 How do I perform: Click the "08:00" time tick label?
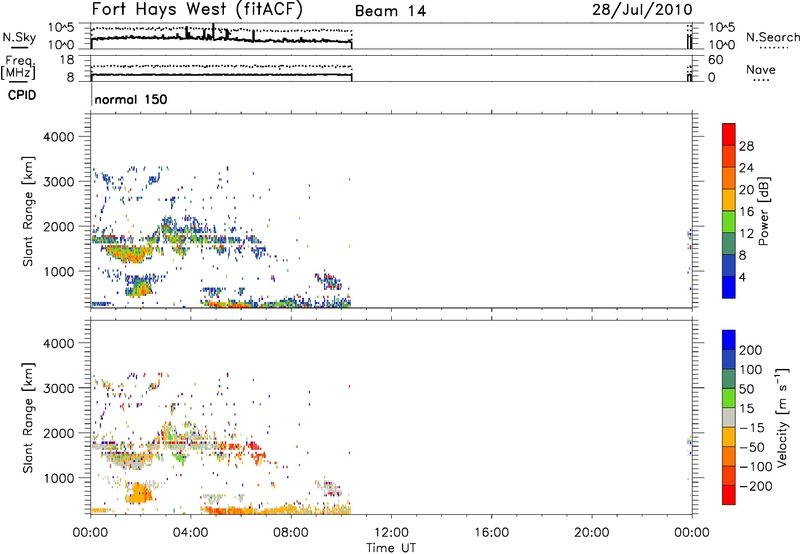pos(291,533)
